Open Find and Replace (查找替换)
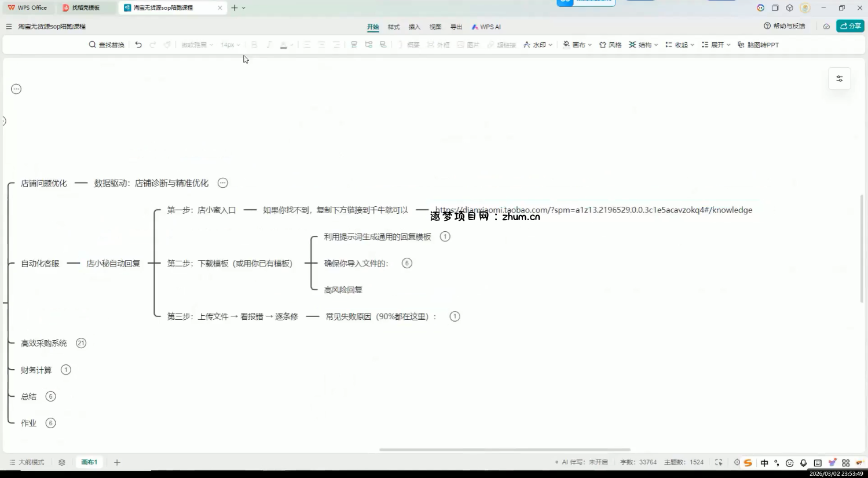The width and height of the screenshot is (868, 478). point(107,45)
